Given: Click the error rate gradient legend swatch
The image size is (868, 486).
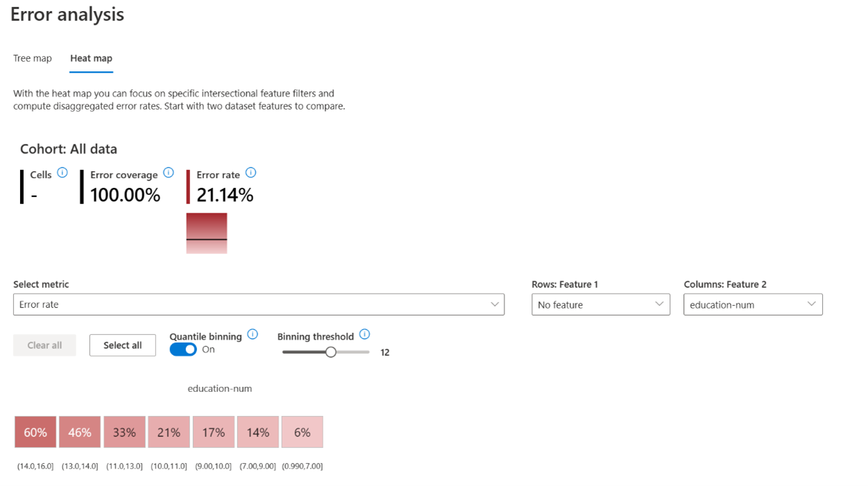Looking at the screenshot, I should [206, 232].
